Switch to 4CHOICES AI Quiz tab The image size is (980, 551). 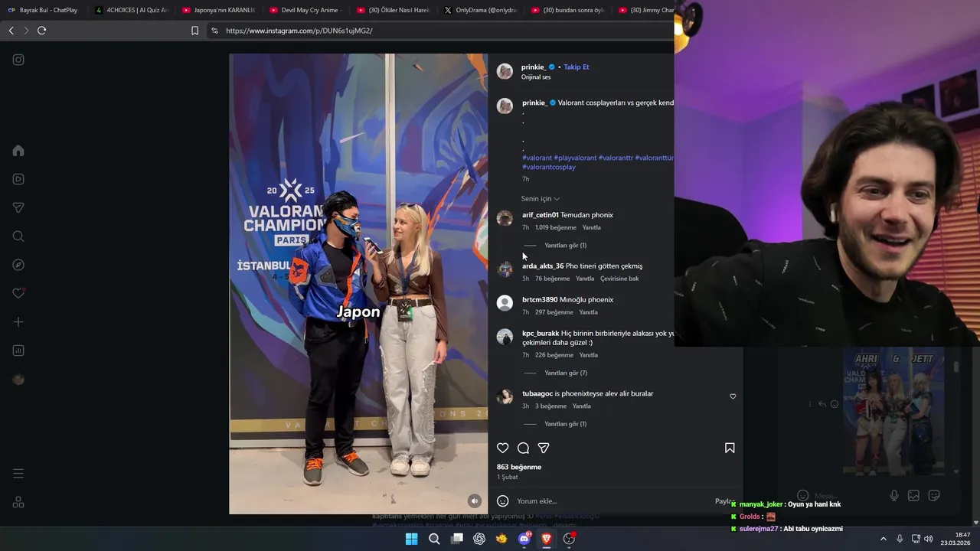(x=132, y=10)
